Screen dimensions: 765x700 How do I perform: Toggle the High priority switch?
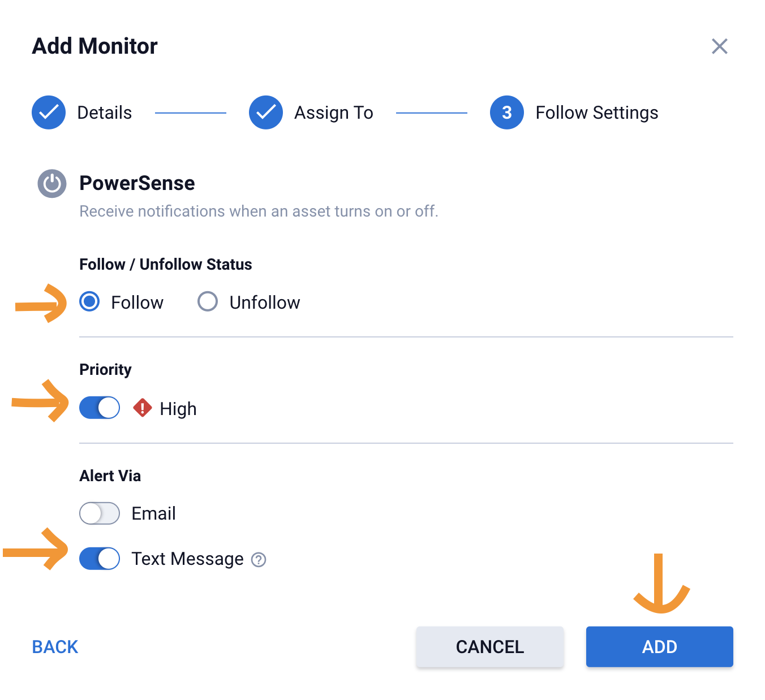tap(100, 408)
